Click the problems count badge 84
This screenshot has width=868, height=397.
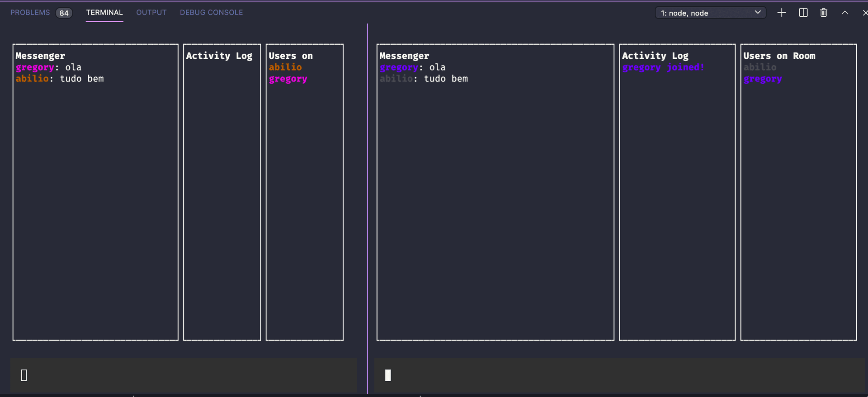[x=64, y=13]
